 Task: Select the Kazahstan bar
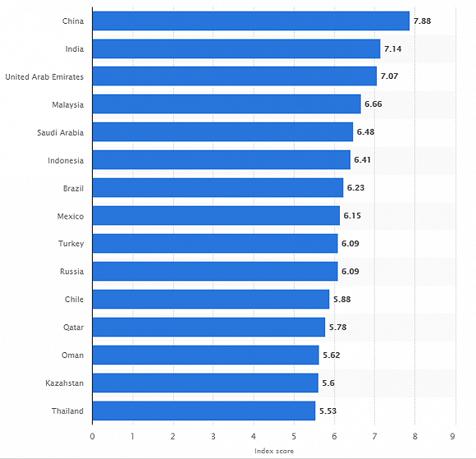point(205,383)
